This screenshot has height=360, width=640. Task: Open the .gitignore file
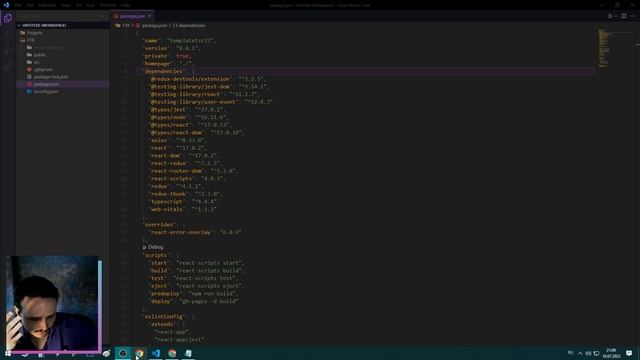tap(43, 69)
